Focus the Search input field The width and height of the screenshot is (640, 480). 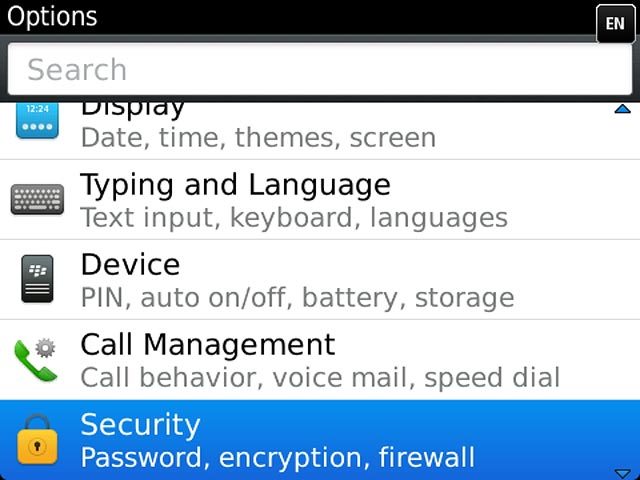pos(320,69)
